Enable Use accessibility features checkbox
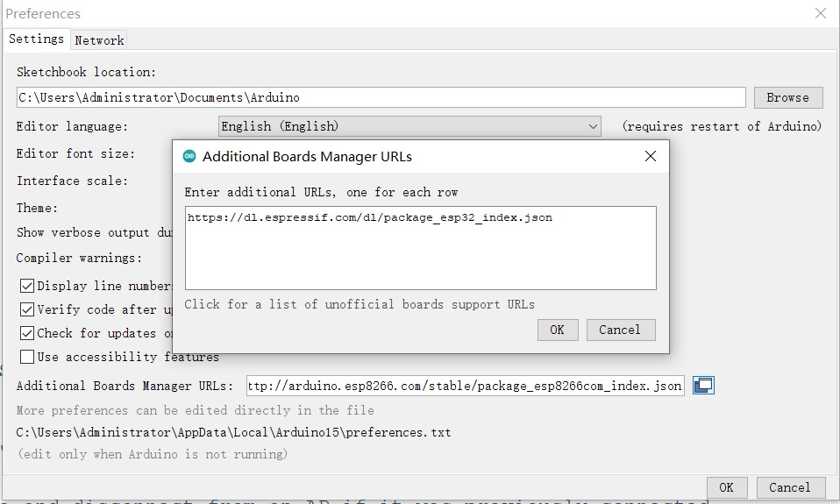Viewport: 840px width, 504px height. (27, 357)
